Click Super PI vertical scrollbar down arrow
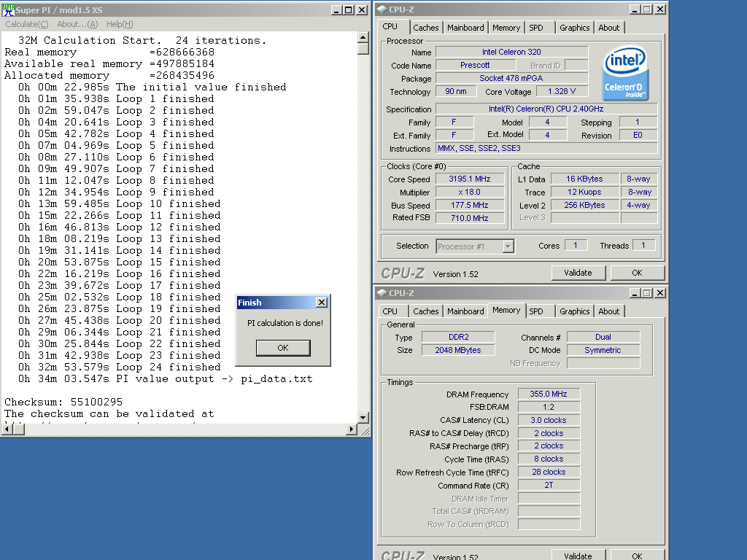This screenshot has width=747, height=560. coord(363,418)
